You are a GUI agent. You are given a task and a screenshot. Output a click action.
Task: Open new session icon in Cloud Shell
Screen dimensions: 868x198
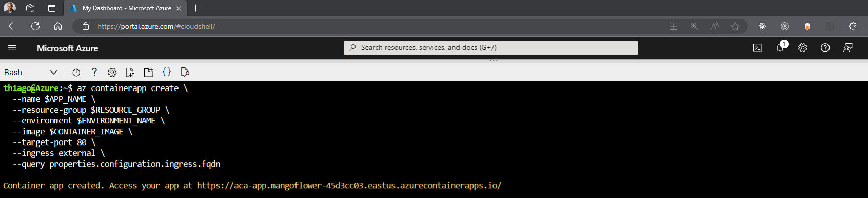pos(148,73)
